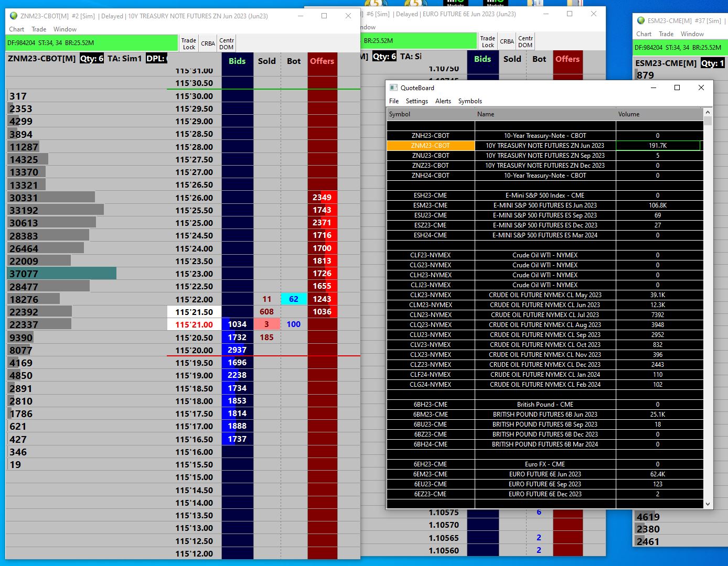Sort QuoteBoard by the Name column header
The height and width of the screenshot is (566, 728).
click(x=545, y=114)
